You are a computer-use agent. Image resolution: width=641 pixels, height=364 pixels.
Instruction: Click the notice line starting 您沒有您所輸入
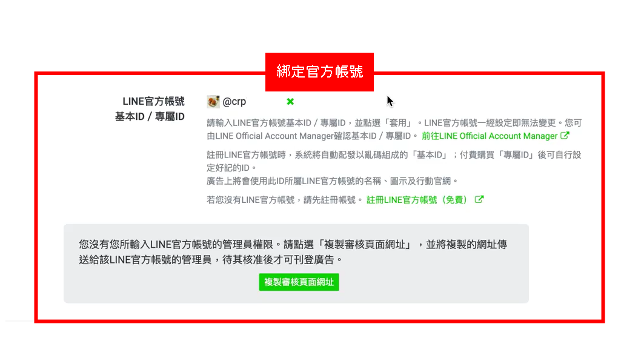(293, 244)
